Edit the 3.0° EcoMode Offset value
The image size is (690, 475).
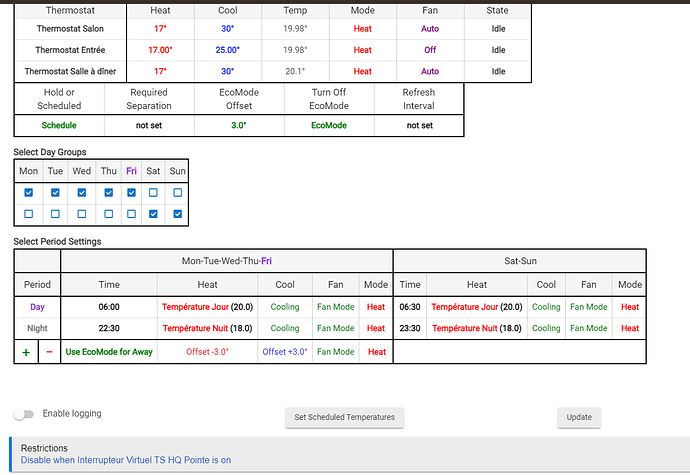pyautogui.click(x=239, y=126)
